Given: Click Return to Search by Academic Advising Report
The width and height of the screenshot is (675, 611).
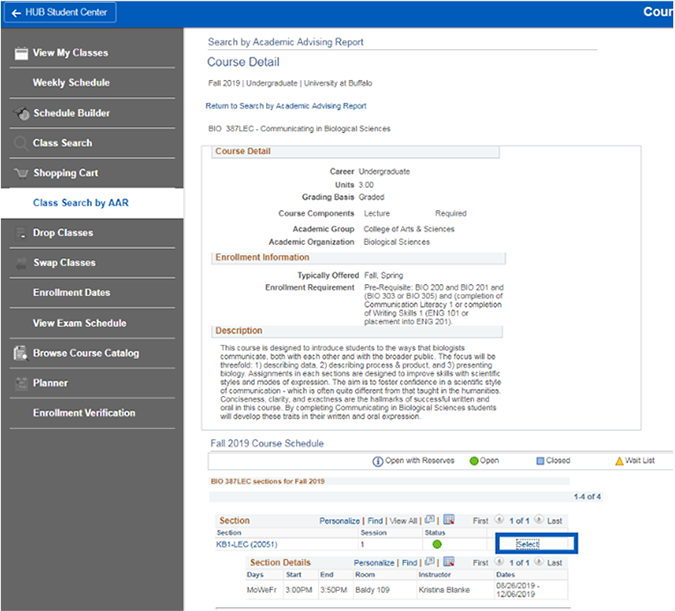Looking at the screenshot, I should (286, 106).
